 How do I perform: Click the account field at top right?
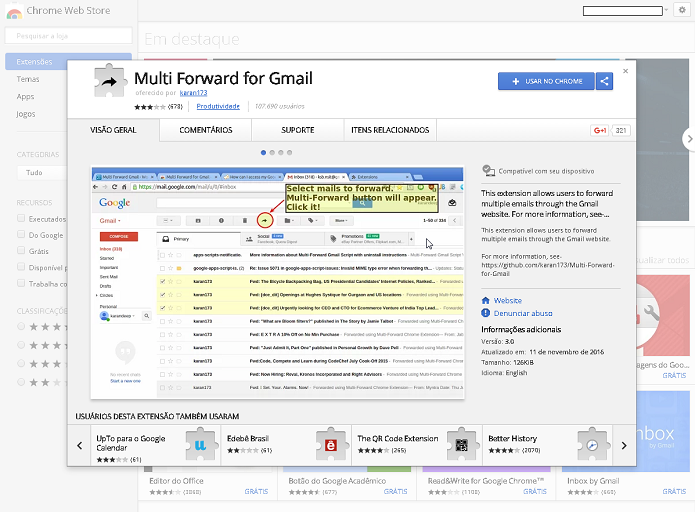[x=623, y=11]
